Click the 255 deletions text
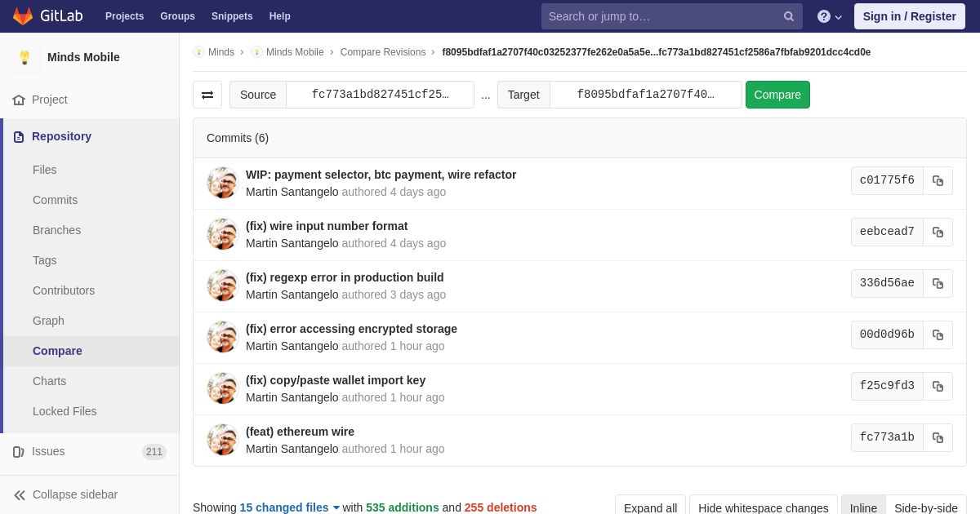Viewport: 980px width, 514px height. coord(501,507)
